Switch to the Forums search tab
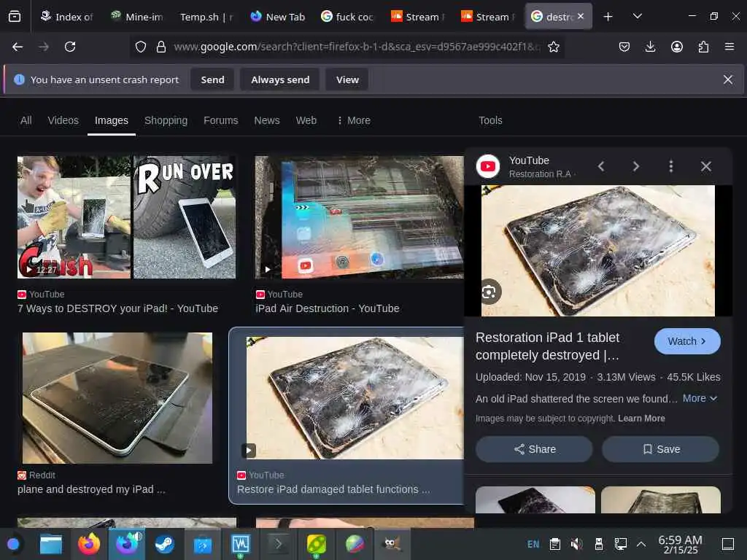 pos(220,120)
